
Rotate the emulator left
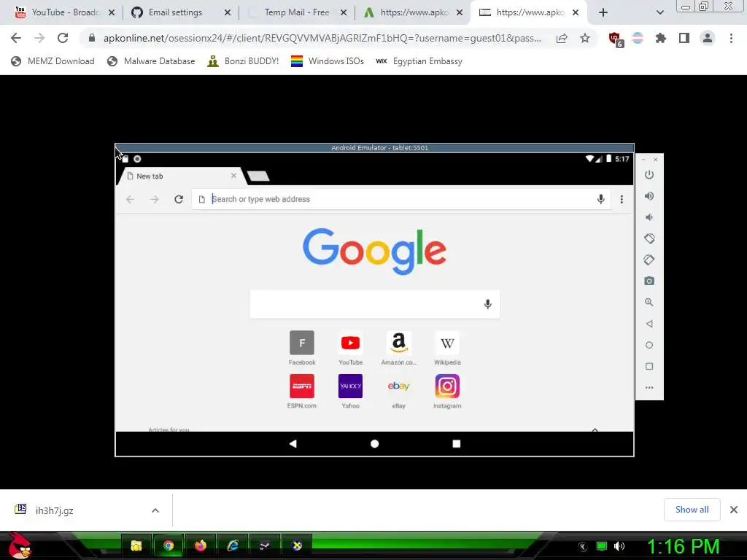point(649,238)
